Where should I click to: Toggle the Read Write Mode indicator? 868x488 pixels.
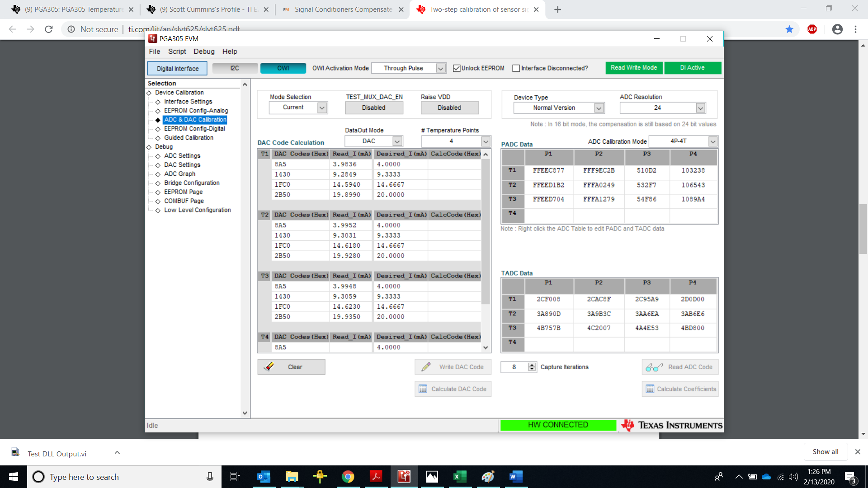pyautogui.click(x=634, y=68)
